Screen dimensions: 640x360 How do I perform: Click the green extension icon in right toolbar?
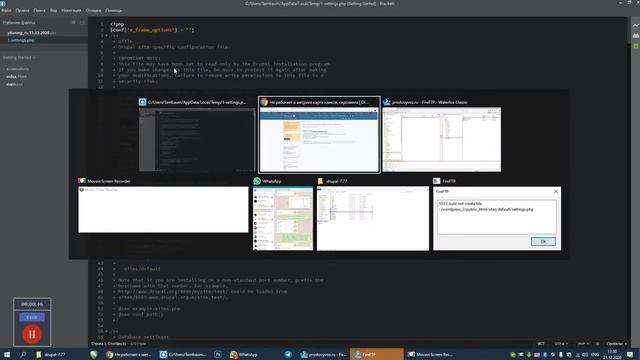point(636,46)
